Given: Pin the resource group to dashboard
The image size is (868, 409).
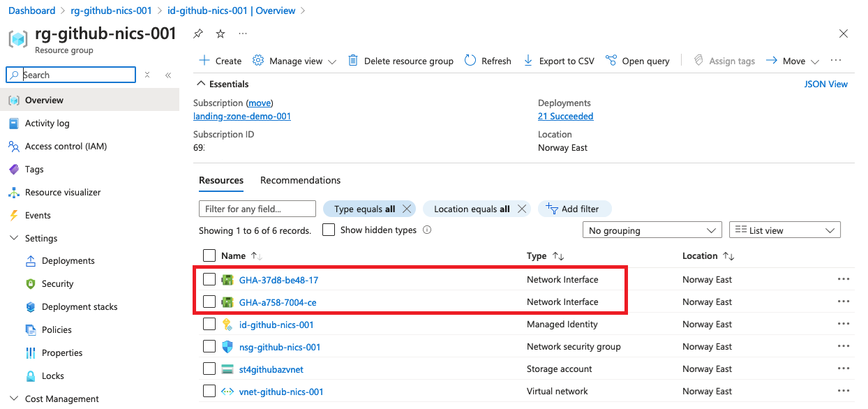Looking at the screenshot, I should (198, 34).
